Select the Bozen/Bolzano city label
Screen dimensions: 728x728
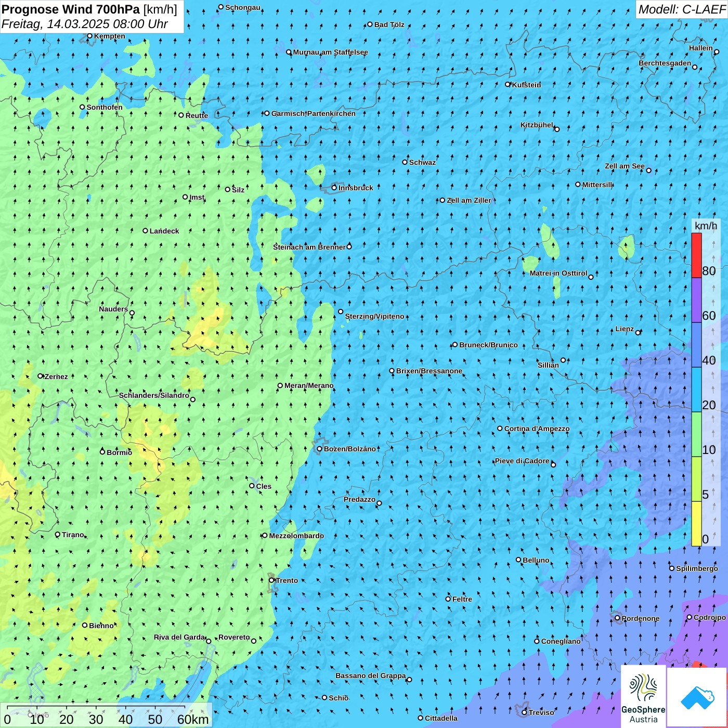click(x=349, y=449)
